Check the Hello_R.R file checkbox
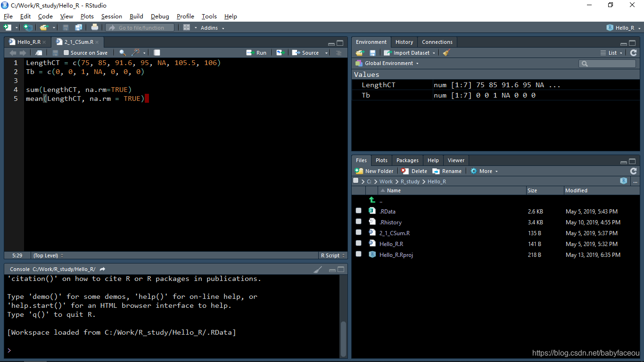644x362 pixels. coord(359,243)
